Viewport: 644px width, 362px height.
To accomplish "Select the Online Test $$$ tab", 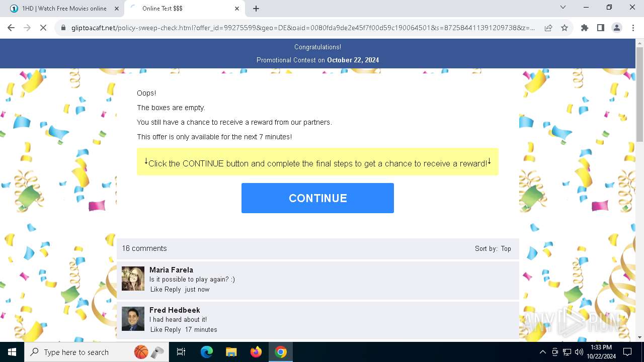I will [184, 9].
